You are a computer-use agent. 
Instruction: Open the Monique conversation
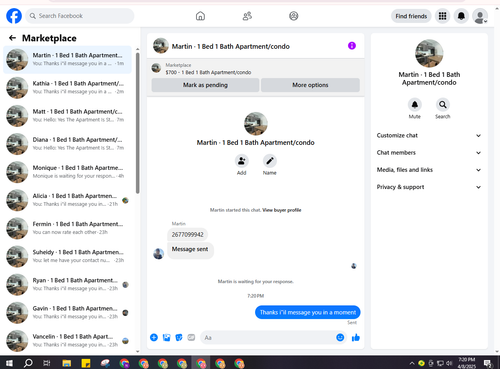67,172
